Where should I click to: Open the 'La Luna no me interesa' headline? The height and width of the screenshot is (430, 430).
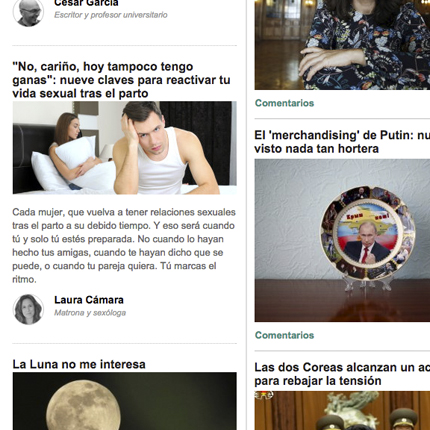(79, 364)
